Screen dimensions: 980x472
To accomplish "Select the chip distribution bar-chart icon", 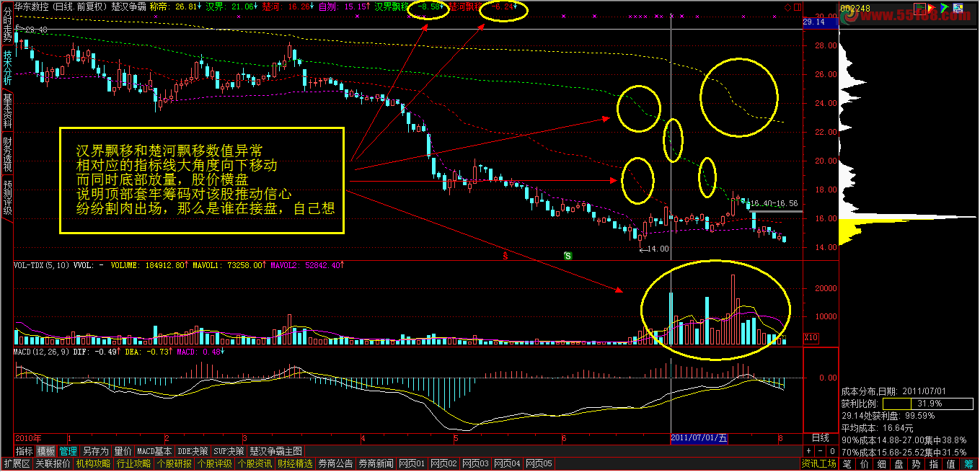I will click(x=918, y=7).
